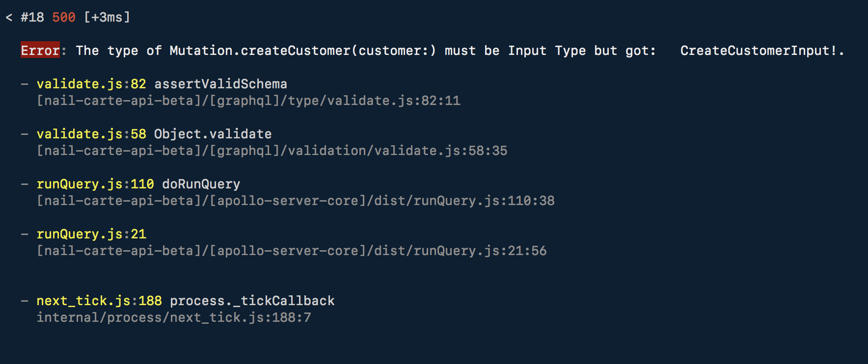This screenshot has width=868, height=364.
Task: Click the [+3ms] timing indicator
Action: pyautogui.click(x=107, y=17)
